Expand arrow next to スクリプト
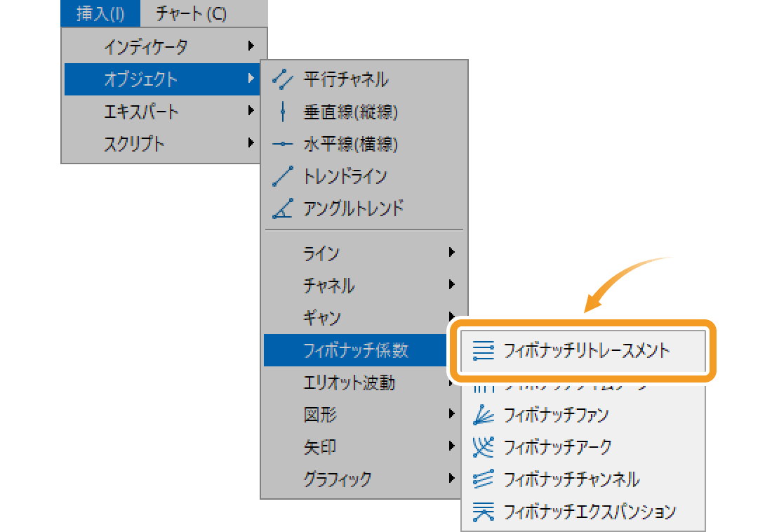 (x=251, y=143)
